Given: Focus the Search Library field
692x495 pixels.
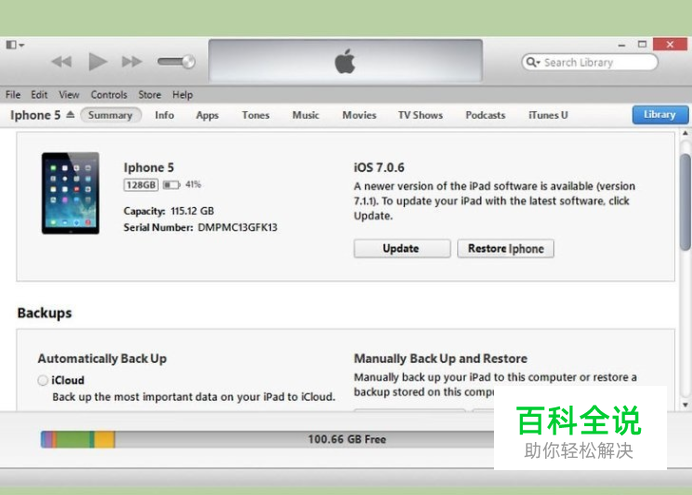Looking at the screenshot, I should pos(590,62).
